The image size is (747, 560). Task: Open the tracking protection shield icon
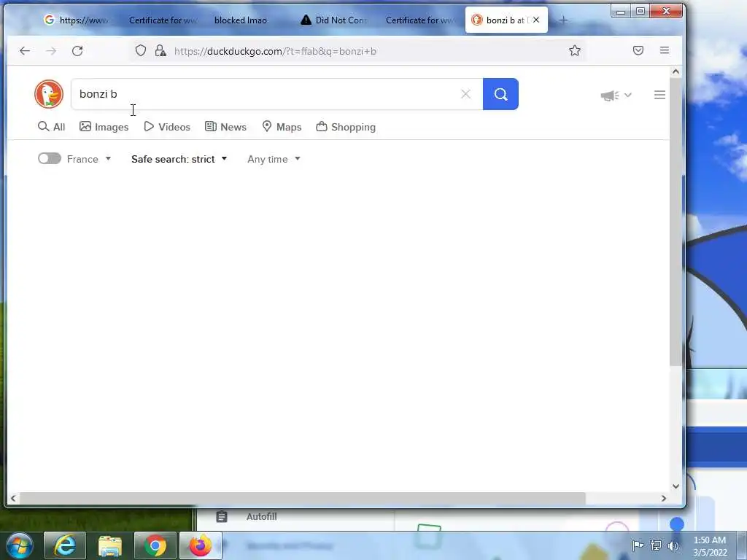(141, 50)
